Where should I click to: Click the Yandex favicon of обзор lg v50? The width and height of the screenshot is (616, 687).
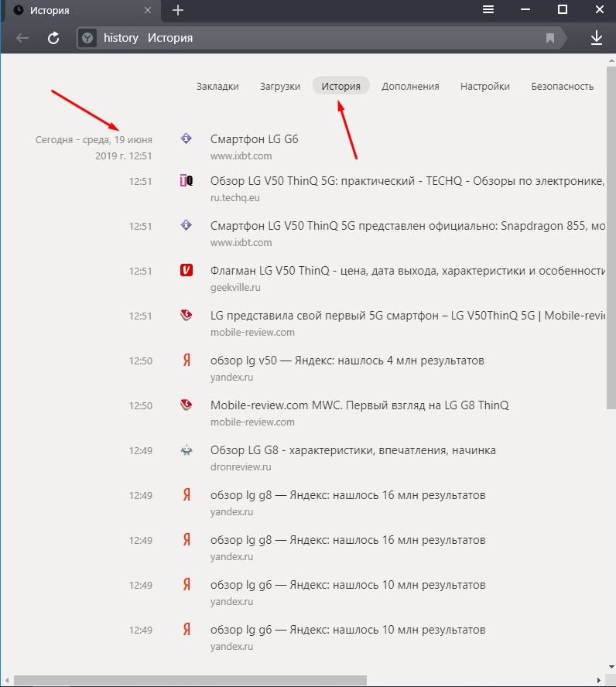tap(187, 361)
